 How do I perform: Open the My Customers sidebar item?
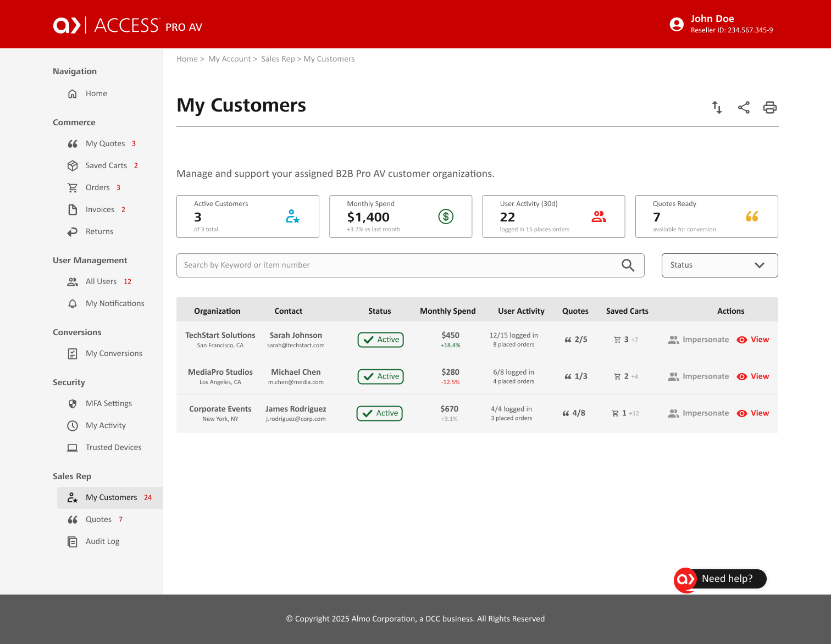pyautogui.click(x=110, y=498)
